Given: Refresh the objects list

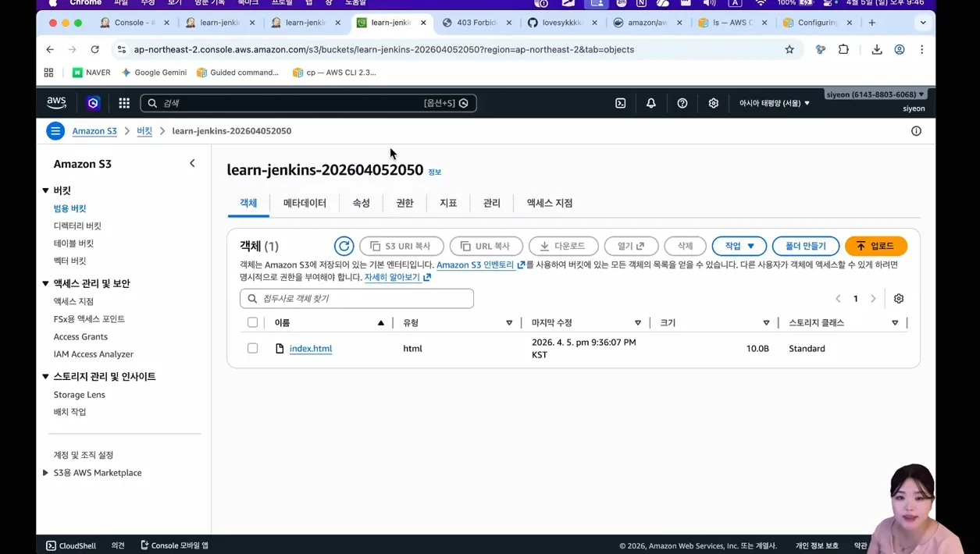Looking at the screenshot, I should (x=344, y=246).
